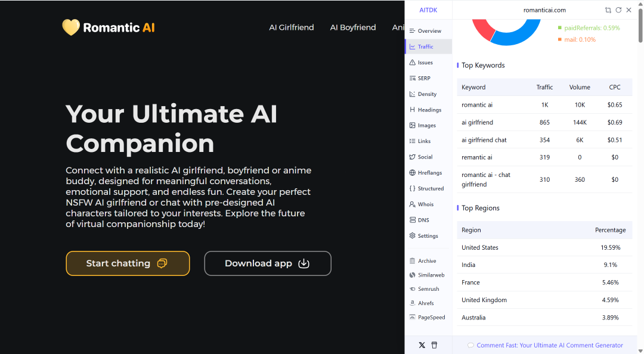Click the paidReferrals: 0.59% legend entry
This screenshot has height=354, width=644.
[x=589, y=28]
